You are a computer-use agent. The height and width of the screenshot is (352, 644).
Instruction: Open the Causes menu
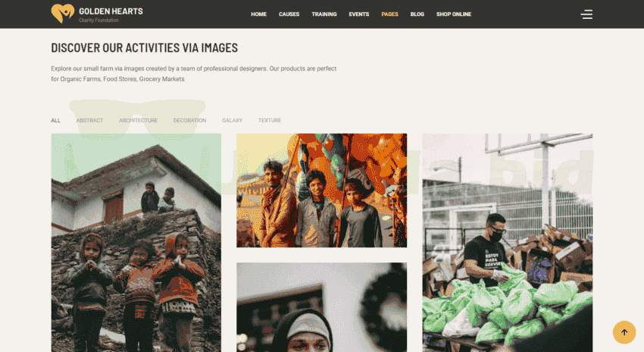(289, 14)
